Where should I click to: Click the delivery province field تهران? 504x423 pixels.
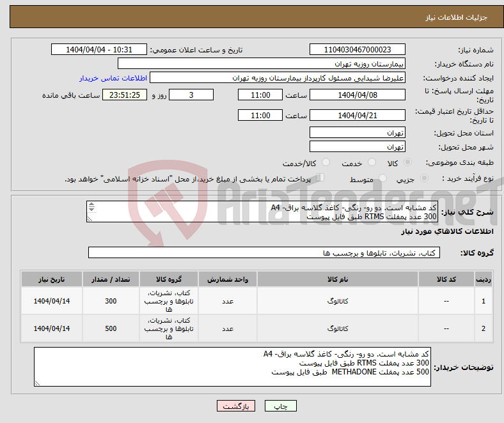pos(357,132)
